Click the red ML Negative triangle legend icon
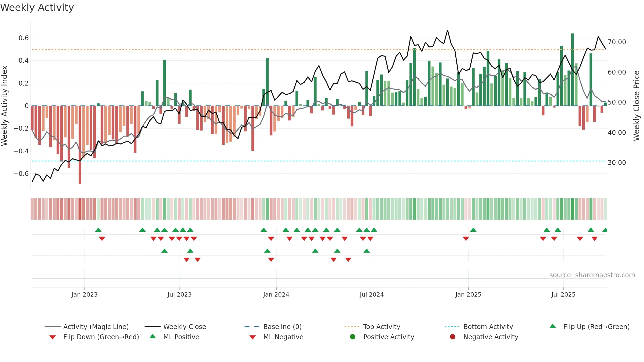The image size is (644, 362). (253, 337)
